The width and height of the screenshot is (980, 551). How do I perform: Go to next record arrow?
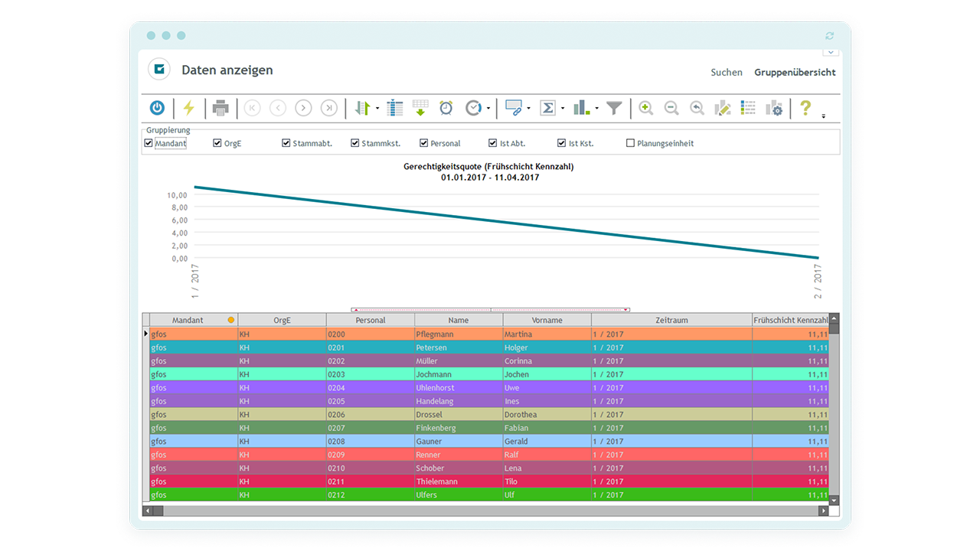[303, 109]
